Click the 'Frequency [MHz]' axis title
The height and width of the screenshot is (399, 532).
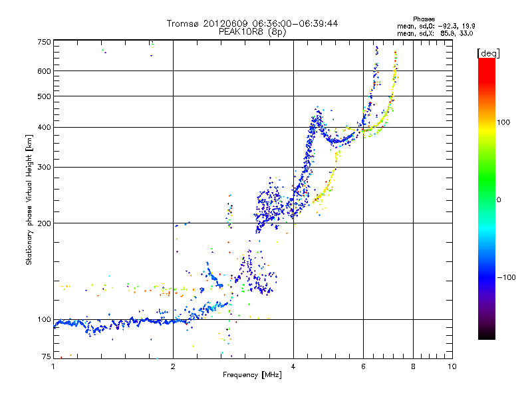click(x=252, y=375)
